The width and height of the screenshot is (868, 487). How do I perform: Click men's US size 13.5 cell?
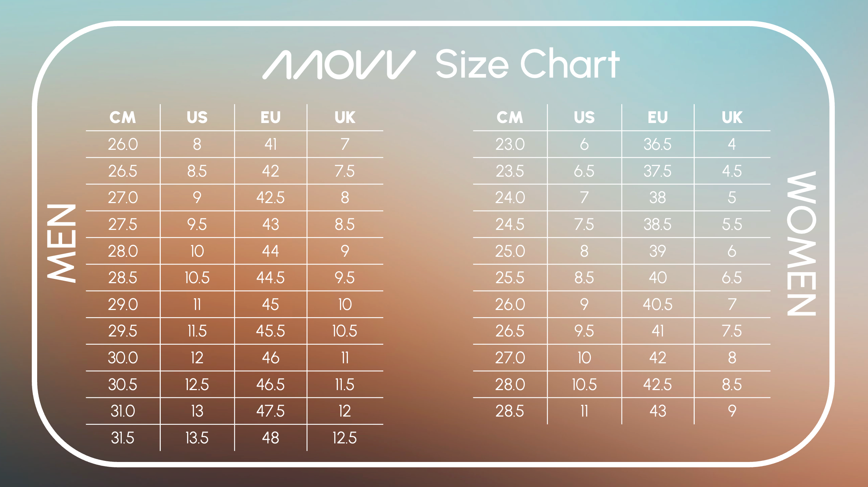click(197, 438)
